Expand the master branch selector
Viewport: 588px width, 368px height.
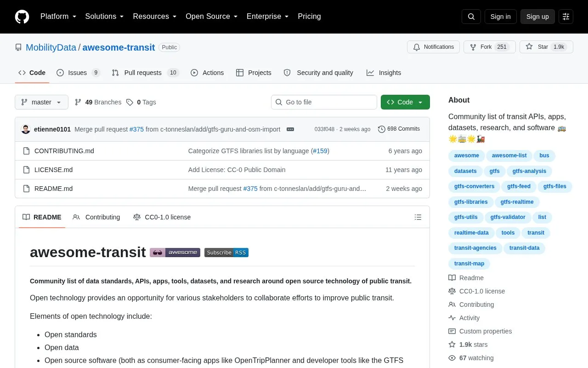41,102
